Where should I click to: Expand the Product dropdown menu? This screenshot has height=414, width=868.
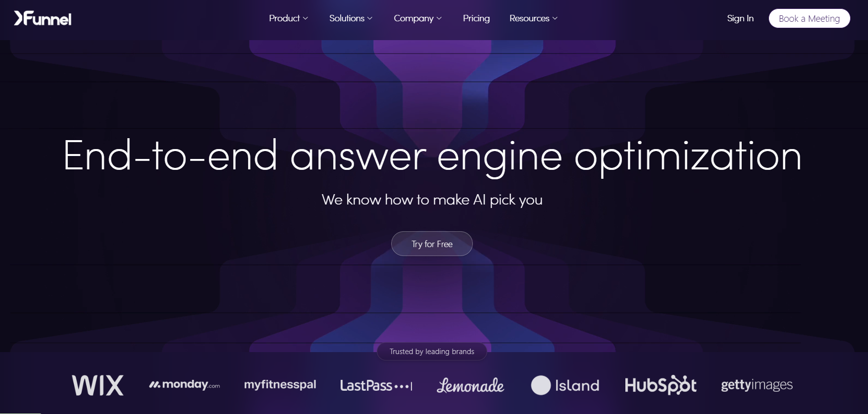pyautogui.click(x=288, y=18)
